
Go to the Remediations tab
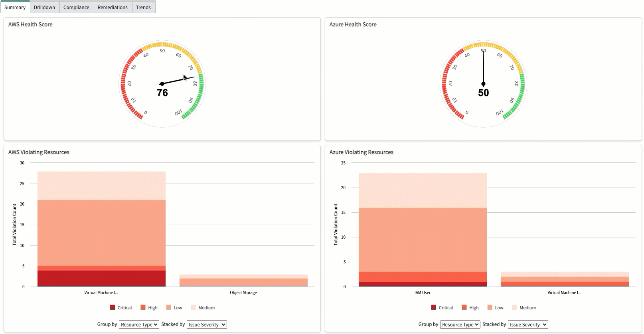click(113, 7)
